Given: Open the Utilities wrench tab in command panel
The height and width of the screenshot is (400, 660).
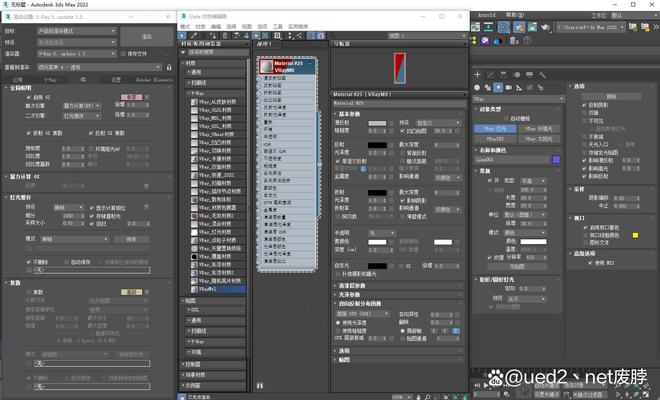Looking at the screenshot, I should [x=542, y=75].
